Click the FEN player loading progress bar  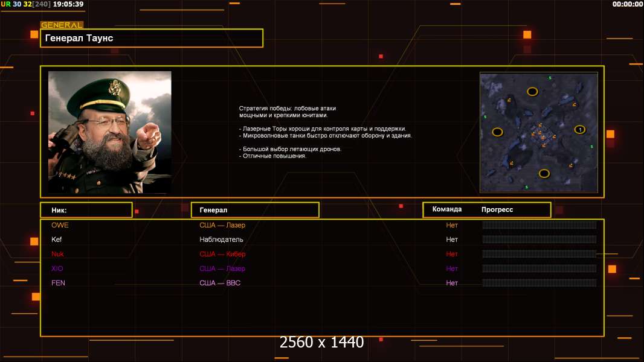click(x=539, y=283)
